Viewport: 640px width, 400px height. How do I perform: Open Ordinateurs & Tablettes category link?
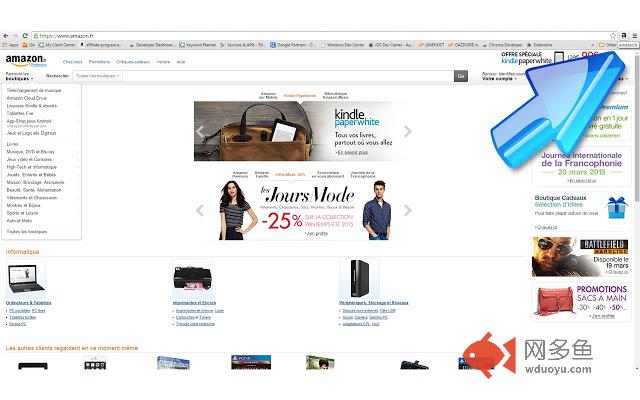tap(29, 303)
